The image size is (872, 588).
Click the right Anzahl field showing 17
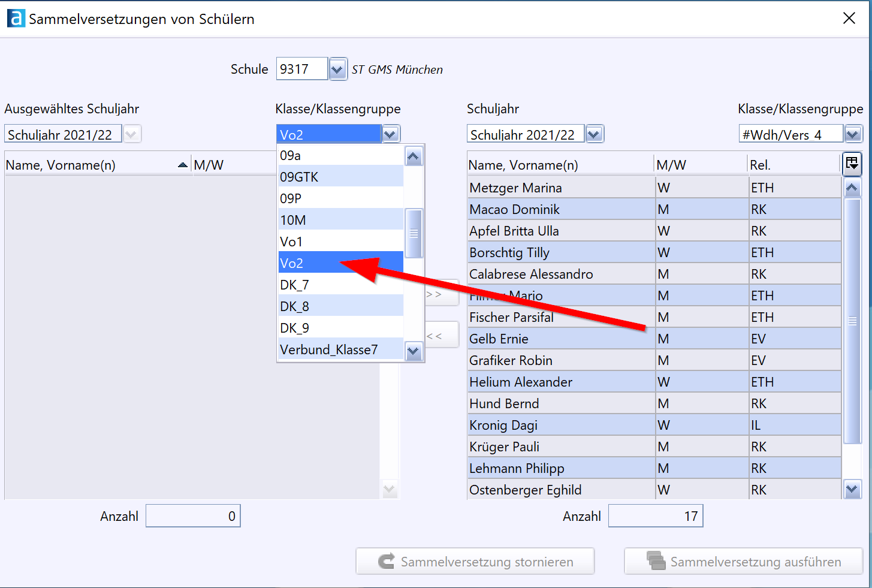pos(656,516)
